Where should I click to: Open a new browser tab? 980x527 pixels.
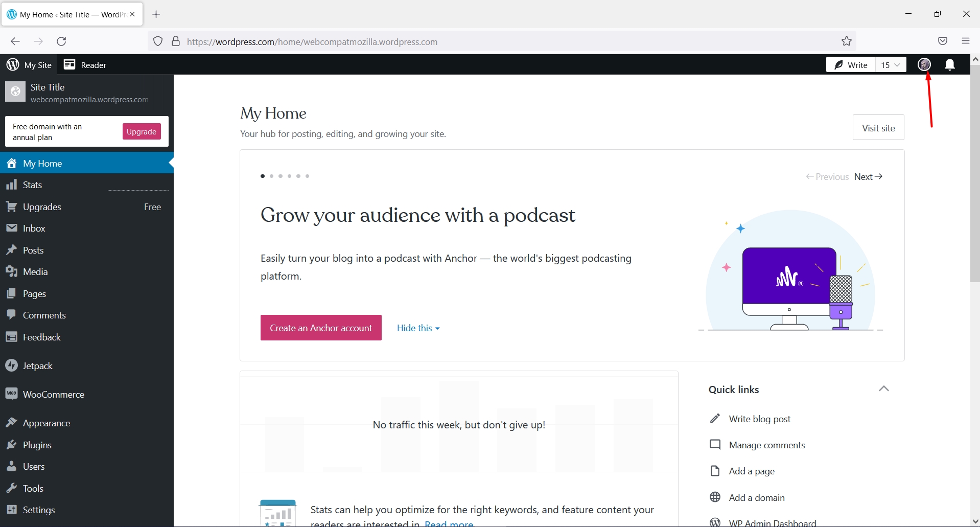pyautogui.click(x=156, y=14)
